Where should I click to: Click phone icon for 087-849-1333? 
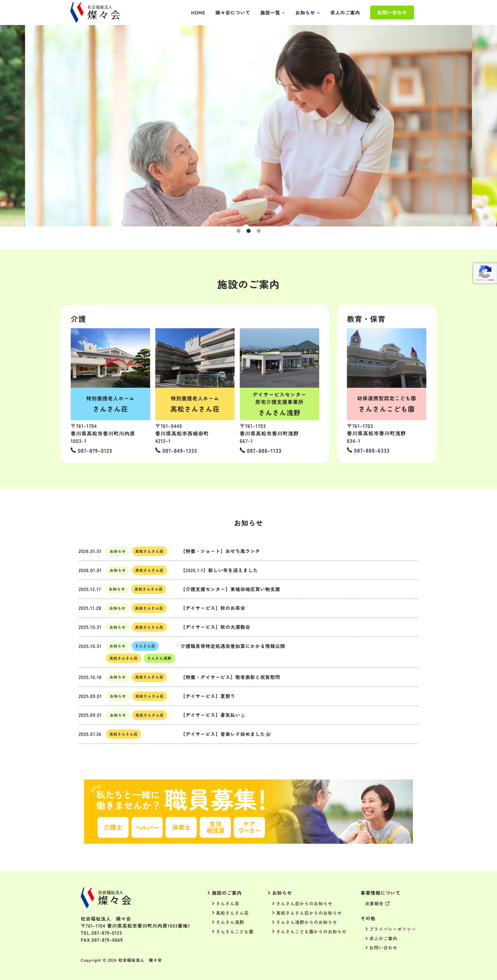[157, 450]
